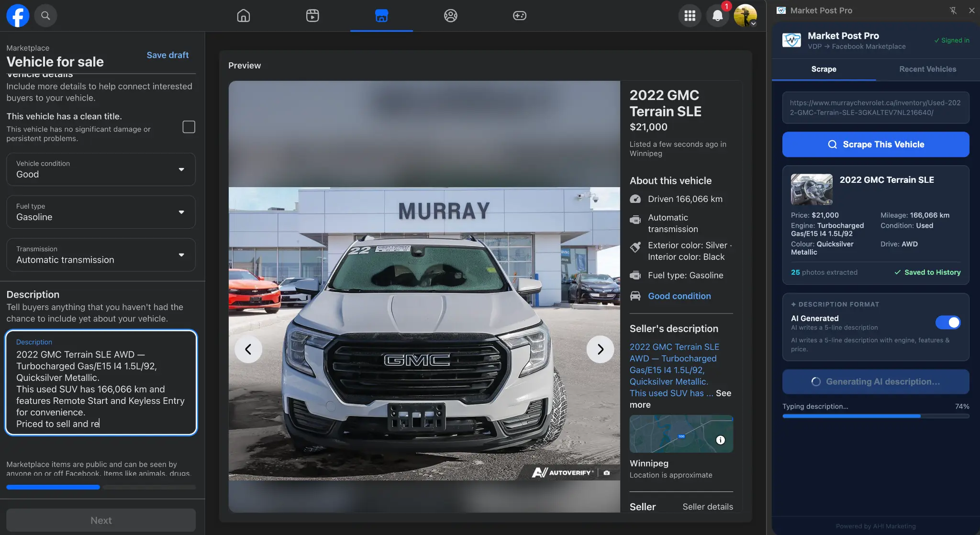980x535 pixels.
Task: Check the clean title checkbox
Action: (189, 127)
